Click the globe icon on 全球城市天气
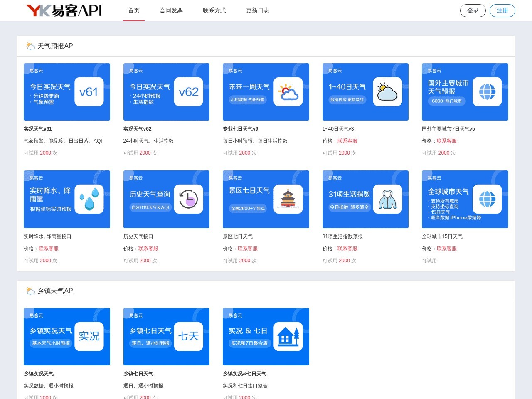 point(487,199)
